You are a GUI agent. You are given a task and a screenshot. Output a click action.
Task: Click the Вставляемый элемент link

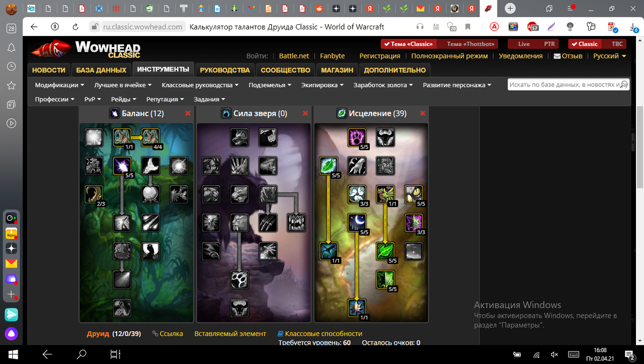pyautogui.click(x=230, y=333)
